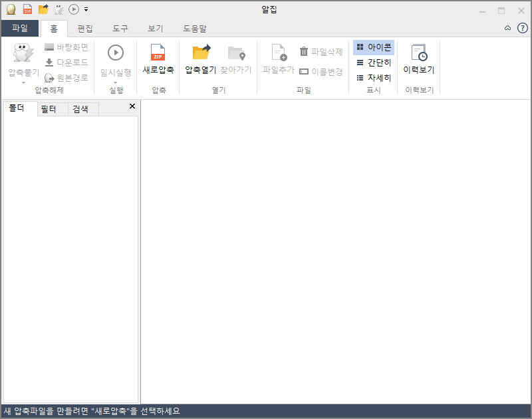532x419 pixels.
Task: Switch to the 편집 ribbon tab
Action: point(85,29)
